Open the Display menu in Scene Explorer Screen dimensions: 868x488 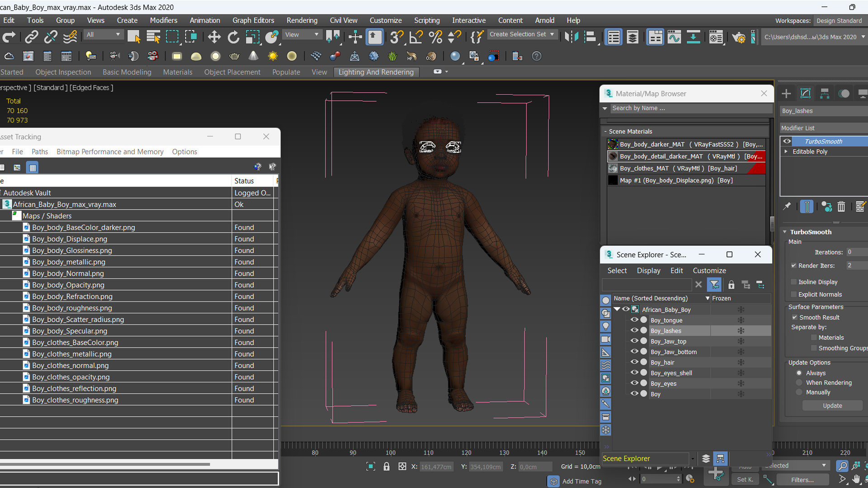tap(648, 271)
